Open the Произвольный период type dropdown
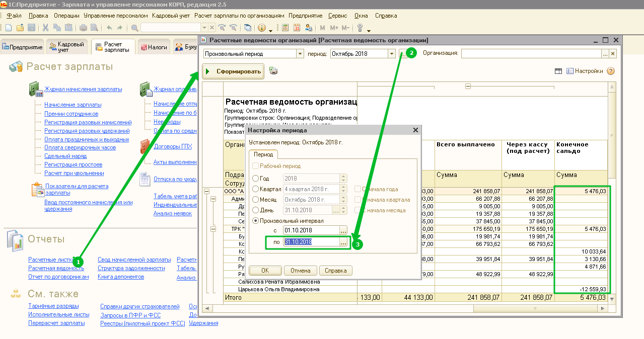Image resolution: width=644 pixels, height=339 pixels. coord(300,54)
